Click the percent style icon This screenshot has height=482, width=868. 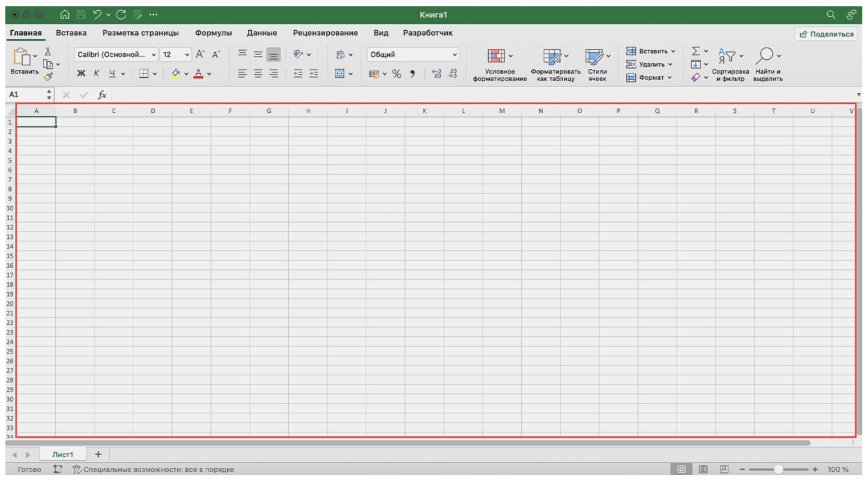point(396,74)
